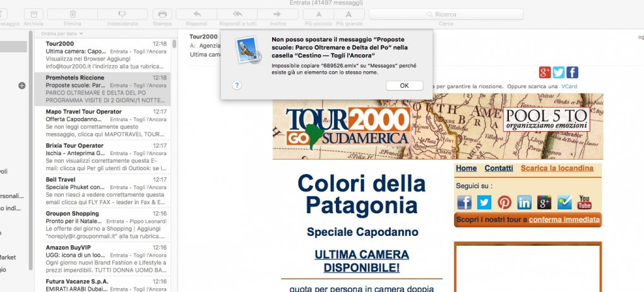Increase text size with Più grande
Viewport: 644px width, 292px height.
click(349, 14)
